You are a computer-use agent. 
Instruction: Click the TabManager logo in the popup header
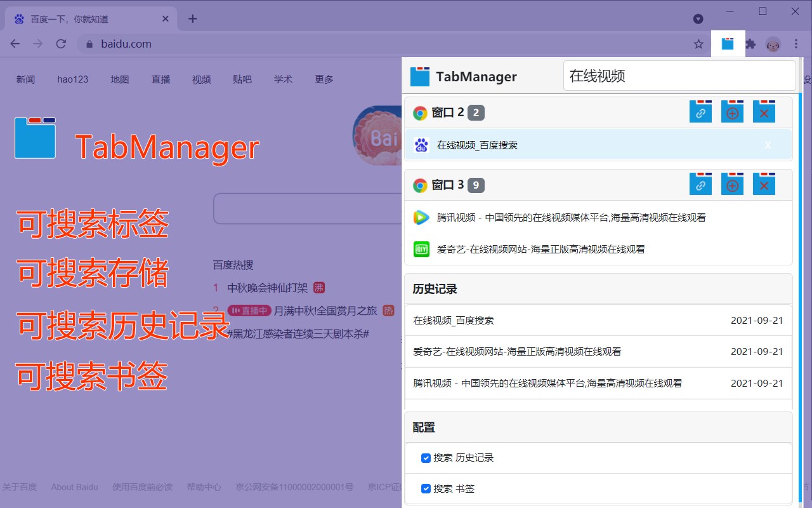click(420, 76)
